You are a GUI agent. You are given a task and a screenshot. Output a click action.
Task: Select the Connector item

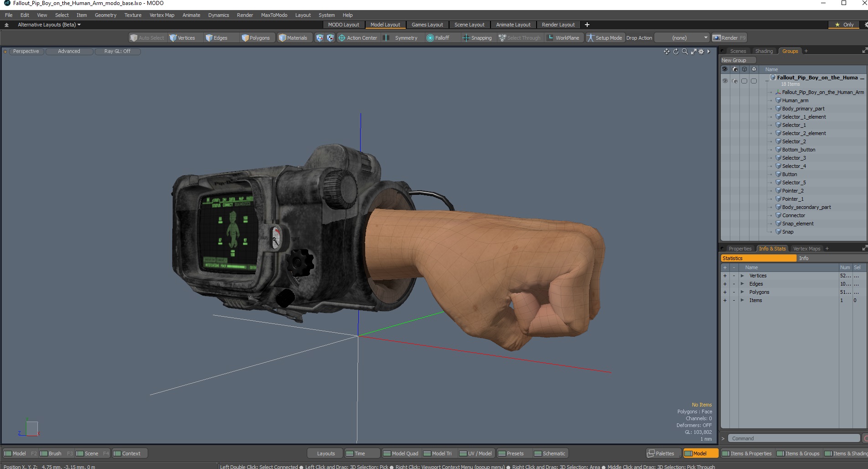tap(794, 215)
